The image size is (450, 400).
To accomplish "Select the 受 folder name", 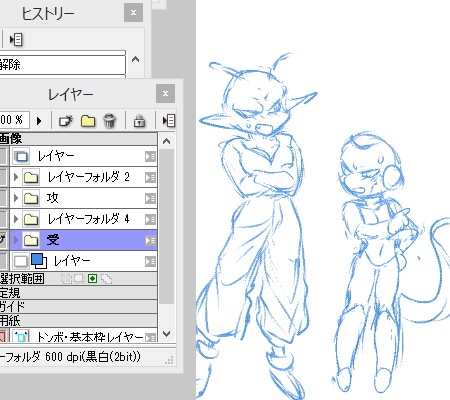I will pos(53,240).
